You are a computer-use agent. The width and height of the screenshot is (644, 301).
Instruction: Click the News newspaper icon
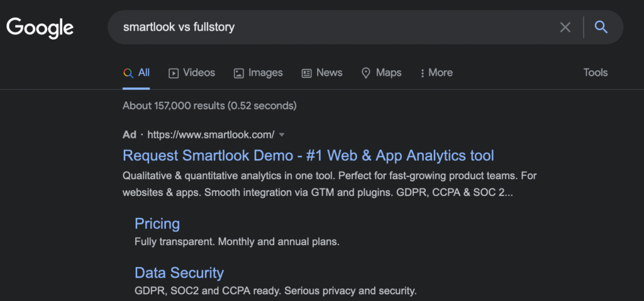[306, 74]
